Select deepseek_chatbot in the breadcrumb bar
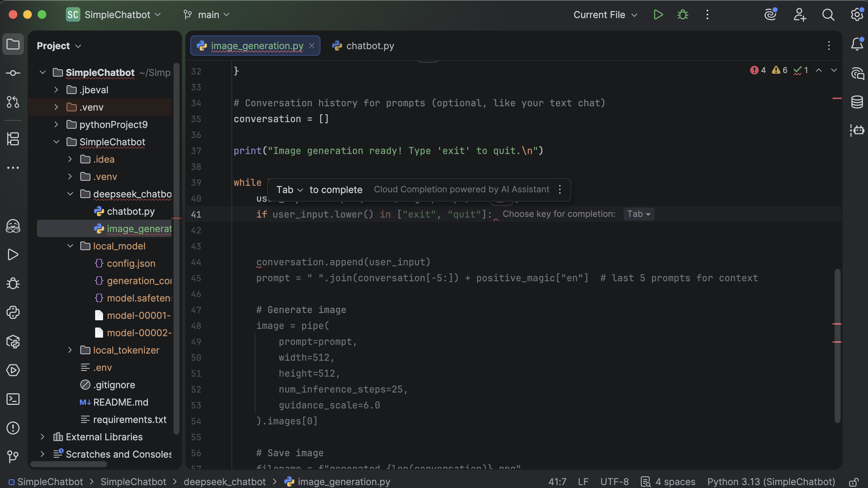The image size is (868, 488). coord(224,481)
